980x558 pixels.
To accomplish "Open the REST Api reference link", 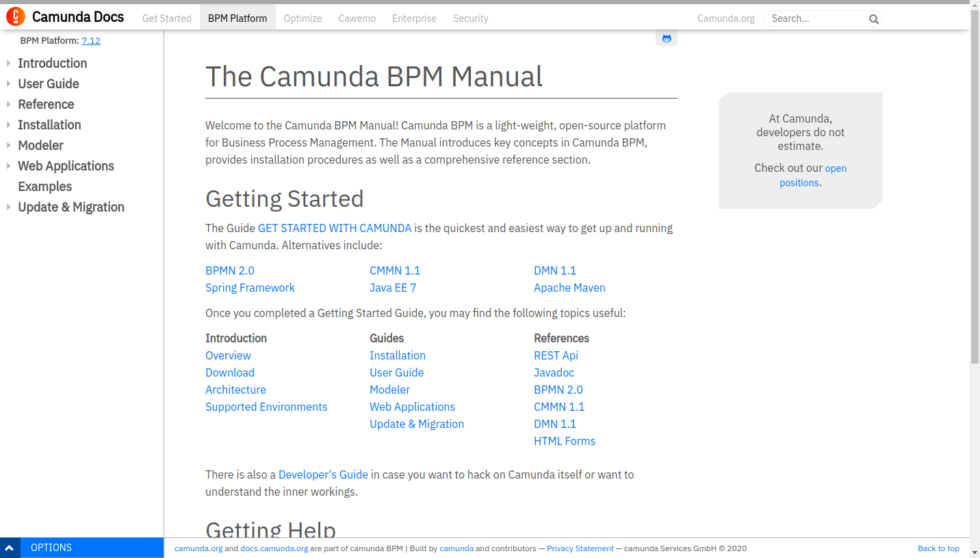I will [556, 355].
